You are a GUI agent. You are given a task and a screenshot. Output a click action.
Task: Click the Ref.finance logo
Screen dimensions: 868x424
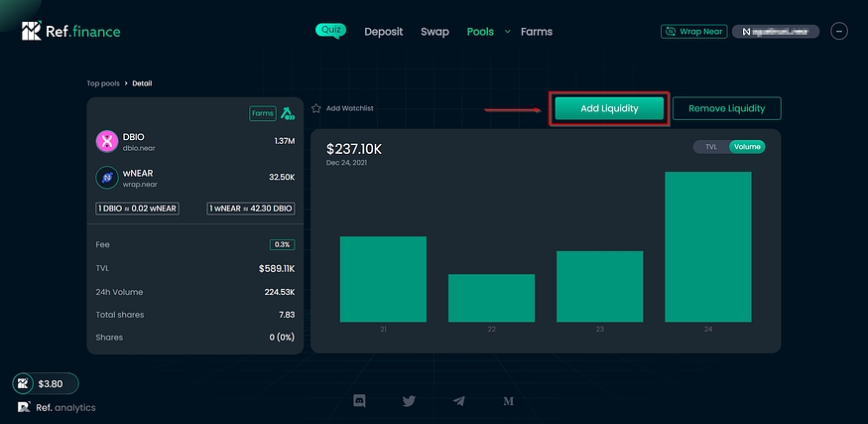(x=70, y=32)
